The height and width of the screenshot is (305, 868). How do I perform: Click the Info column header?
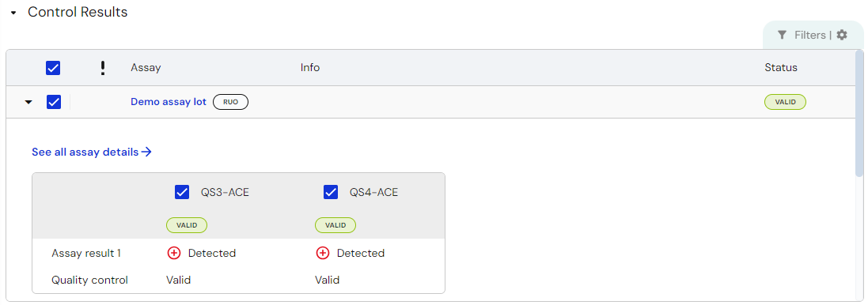(x=310, y=68)
